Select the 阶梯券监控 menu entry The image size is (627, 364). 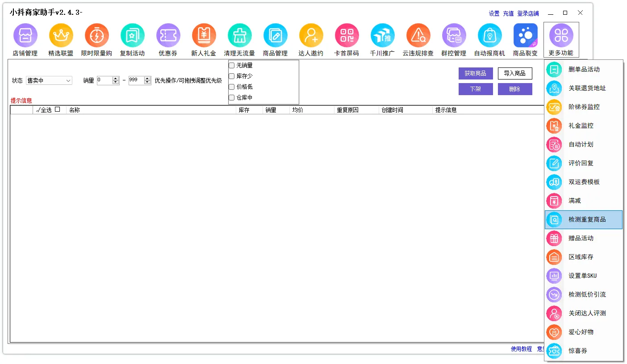(583, 107)
